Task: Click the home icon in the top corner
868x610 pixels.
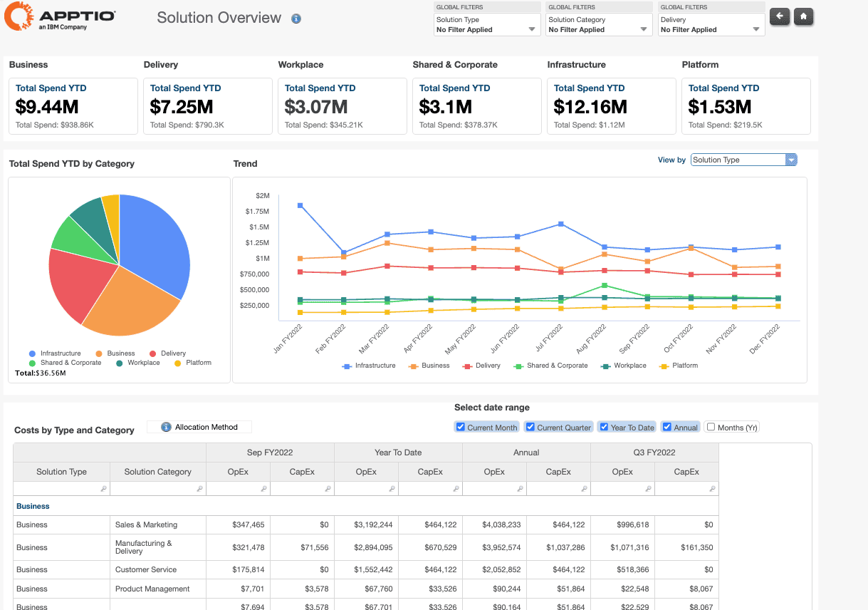Action: click(804, 16)
